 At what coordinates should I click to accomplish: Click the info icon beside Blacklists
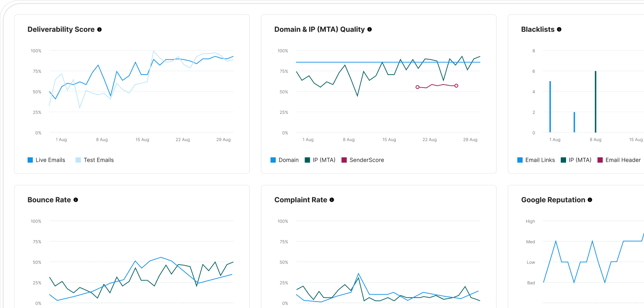click(x=559, y=30)
